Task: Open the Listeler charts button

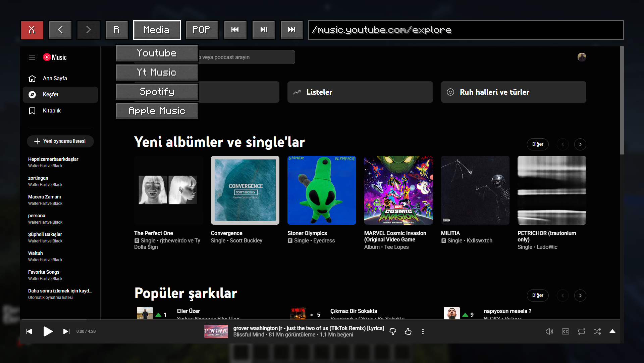Action: click(x=360, y=92)
